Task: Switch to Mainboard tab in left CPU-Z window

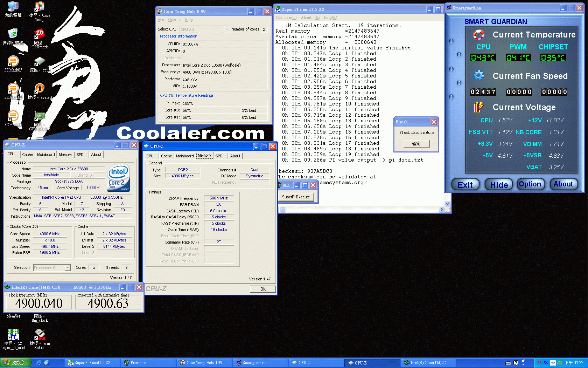Action: click(46, 155)
